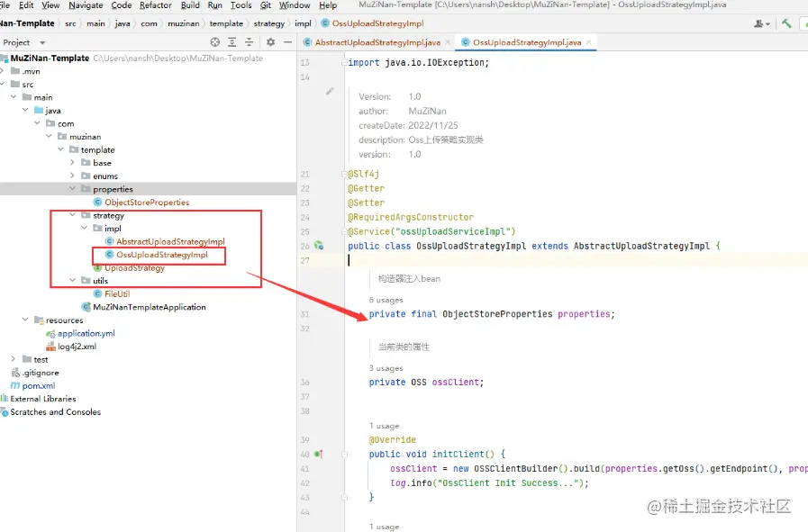Hide the Project tool window
The width and height of the screenshot is (808, 532).
287,42
